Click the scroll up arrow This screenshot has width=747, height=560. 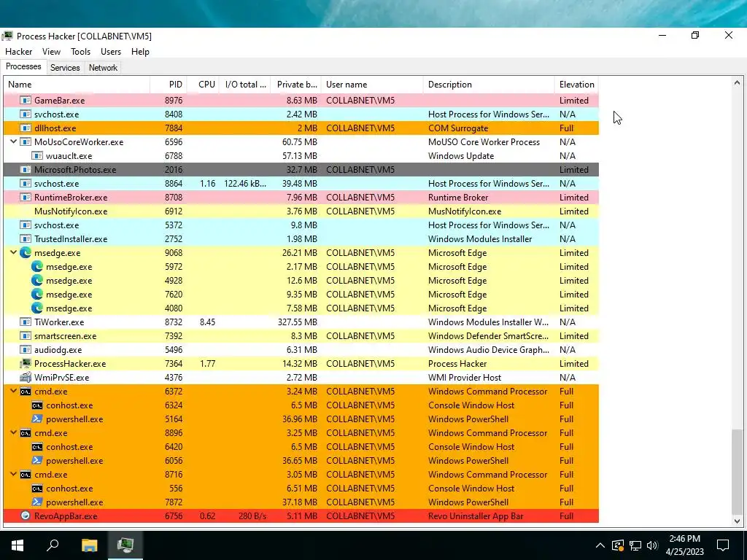pos(737,83)
